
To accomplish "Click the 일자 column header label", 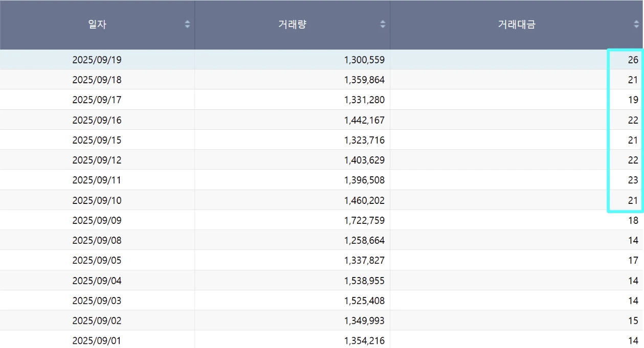I will (x=97, y=24).
